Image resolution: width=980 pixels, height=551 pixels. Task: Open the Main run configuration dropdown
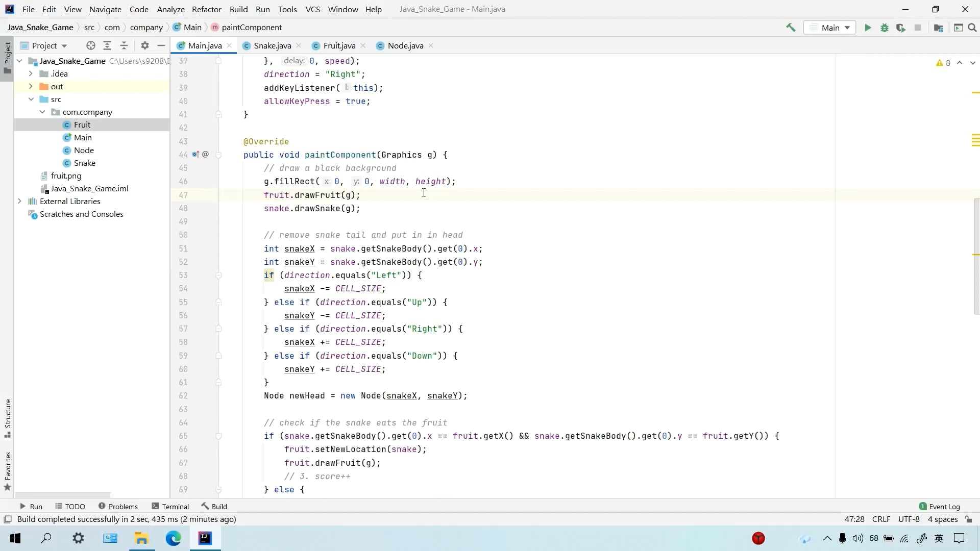click(x=830, y=28)
